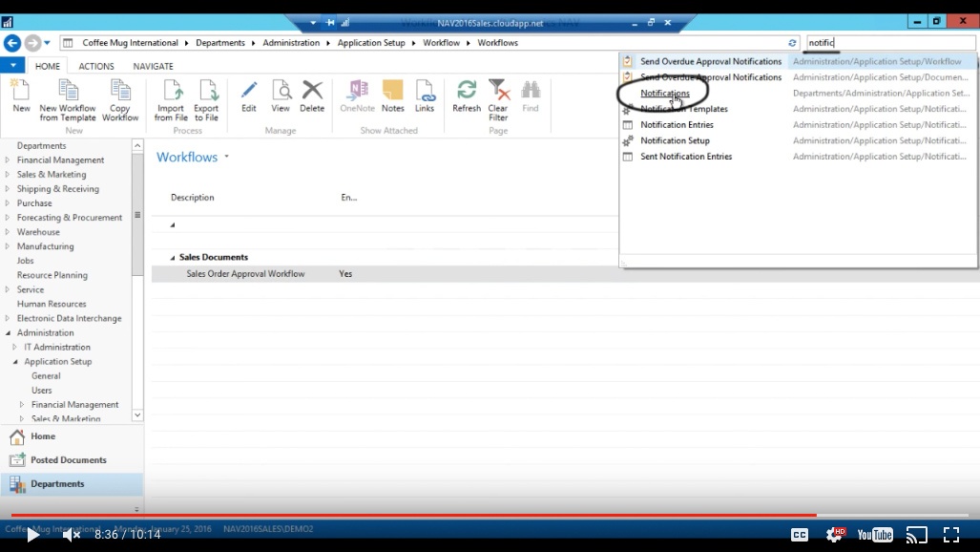Click the Delete X icon
This screenshot has height=552, width=980.
pyautogui.click(x=312, y=92)
